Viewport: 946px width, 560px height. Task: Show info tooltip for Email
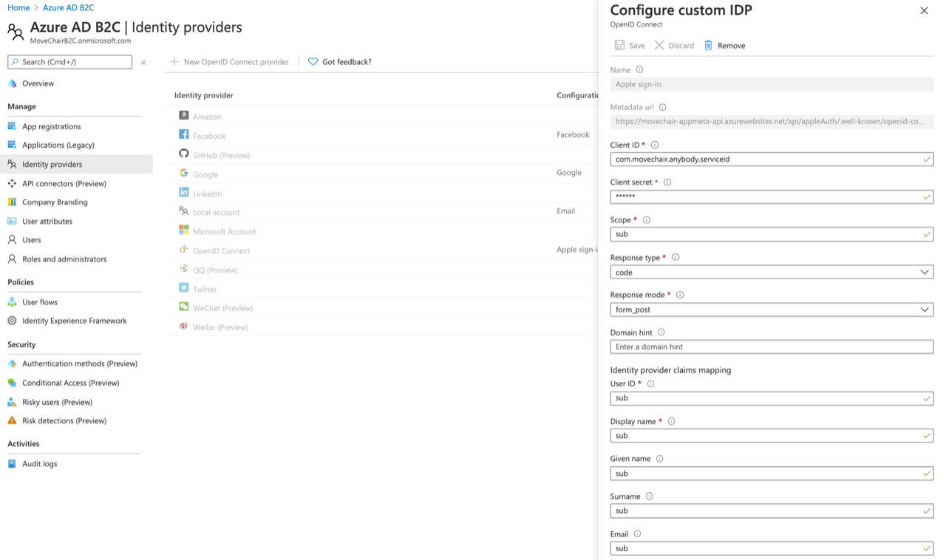pos(637,534)
